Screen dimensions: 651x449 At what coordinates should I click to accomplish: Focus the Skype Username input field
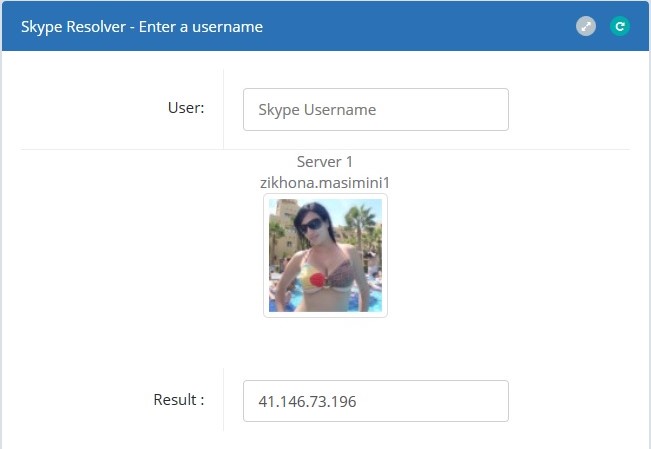(x=376, y=110)
